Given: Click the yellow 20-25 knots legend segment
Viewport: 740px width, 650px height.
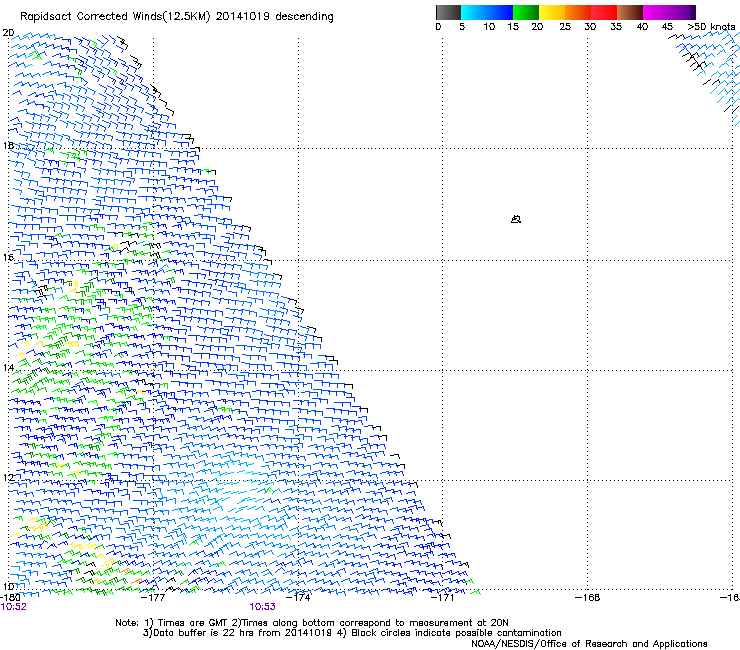Looking at the screenshot, I should pos(552,12).
